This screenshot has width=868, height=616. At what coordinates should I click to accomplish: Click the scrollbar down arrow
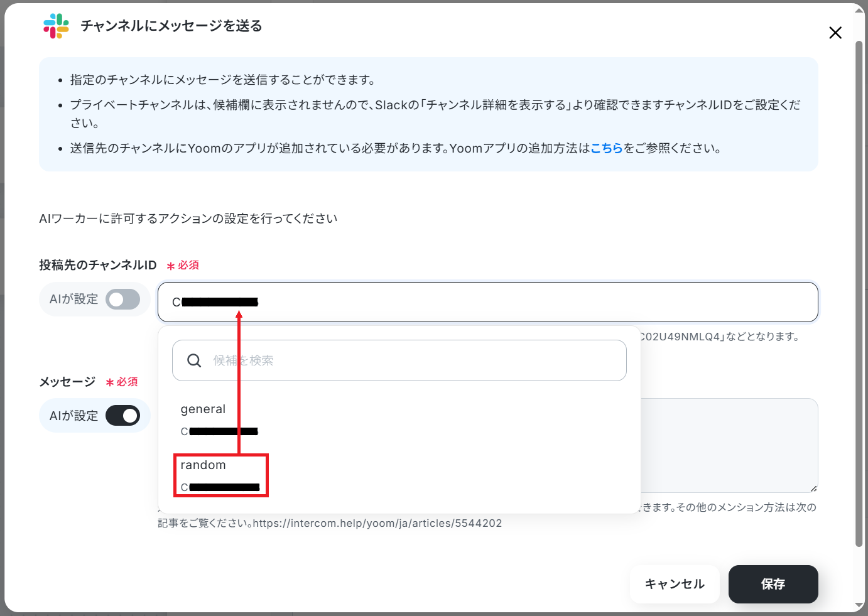[x=859, y=605]
